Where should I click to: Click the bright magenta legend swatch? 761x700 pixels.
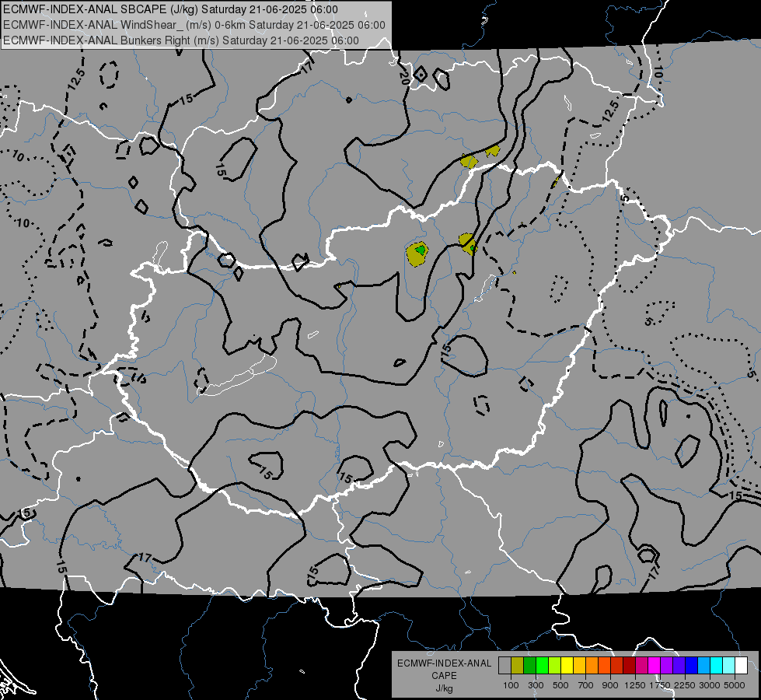point(655,666)
